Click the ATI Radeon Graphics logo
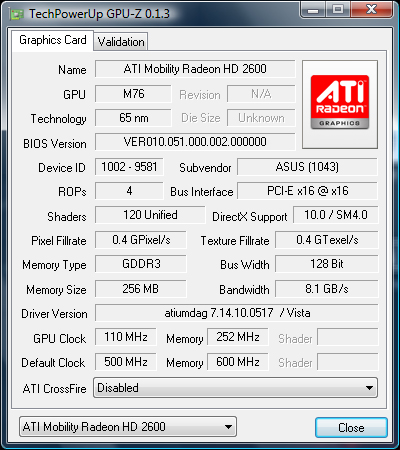Image resolution: width=400 pixels, height=450 pixels. (340, 104)
